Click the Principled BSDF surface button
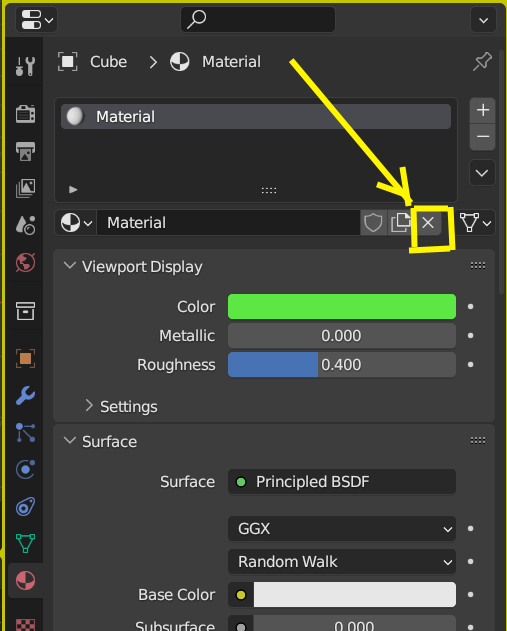The width and height of the screenshot is (507, 631). point(342,482)
